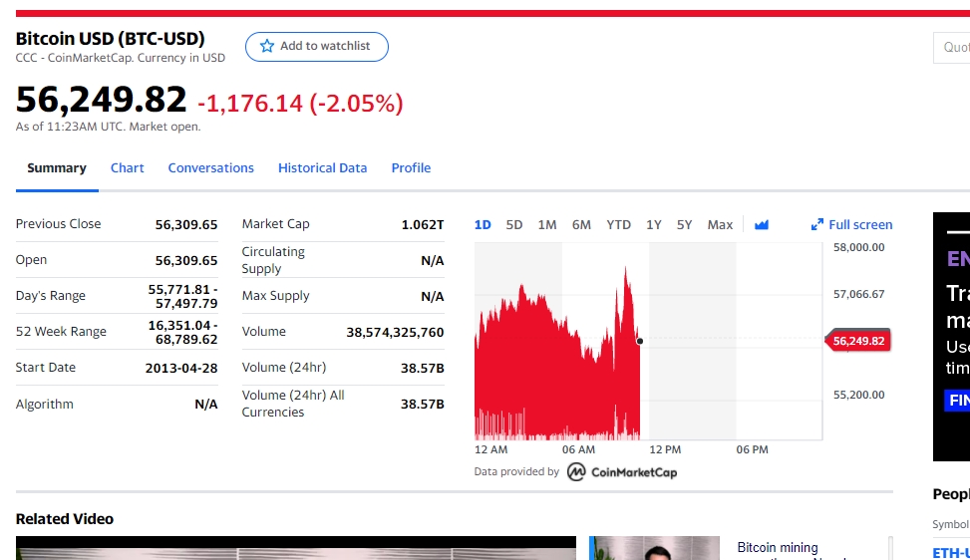This screenshot has height=560, width=970.
Task: Click the Open row label
Action: pyautogui.click(x=31, y=260)
